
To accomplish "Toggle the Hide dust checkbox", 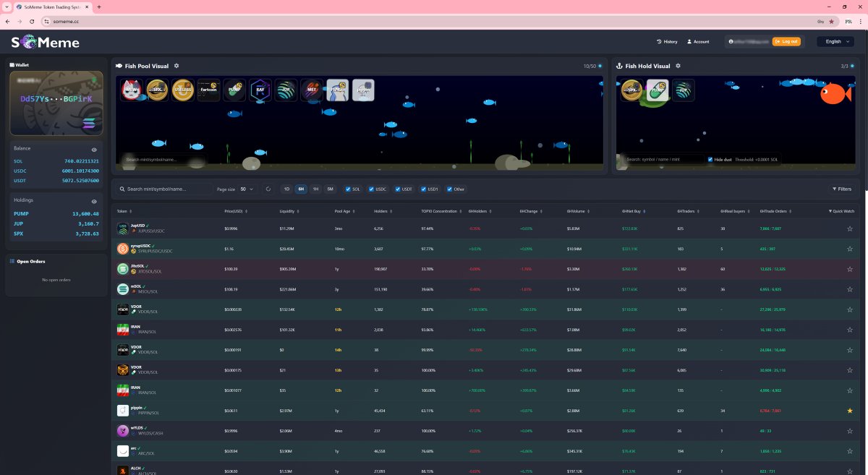I will [710, 159].
